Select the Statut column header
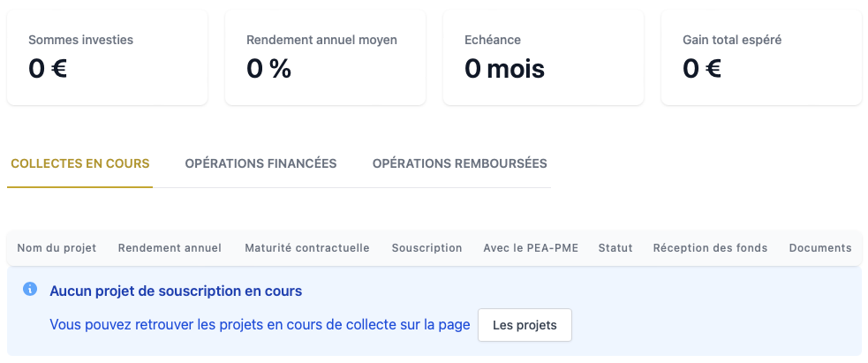The width and height of the screenshot is (868, 363). click(x=615, y=248)
